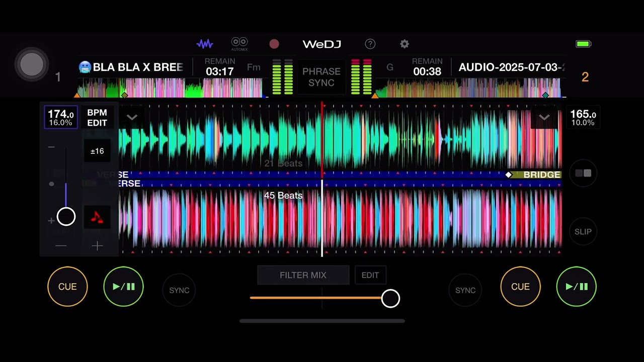Click the 165.0 BPM display on deck 2
Screen dimensions: 644x362
click(583, 118)
